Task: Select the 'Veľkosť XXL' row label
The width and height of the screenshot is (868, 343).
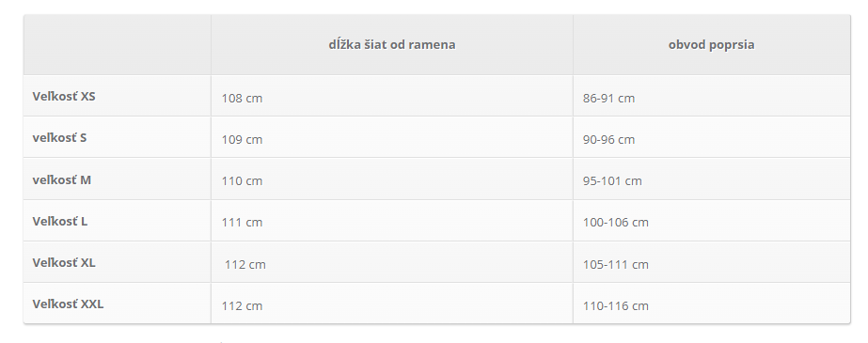Action: point(68,304)
